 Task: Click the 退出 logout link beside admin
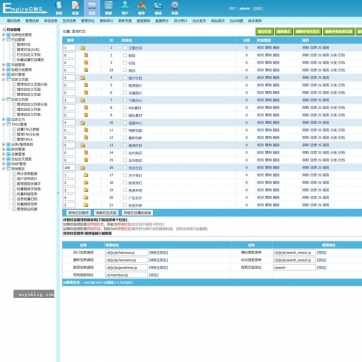[258, 9]
